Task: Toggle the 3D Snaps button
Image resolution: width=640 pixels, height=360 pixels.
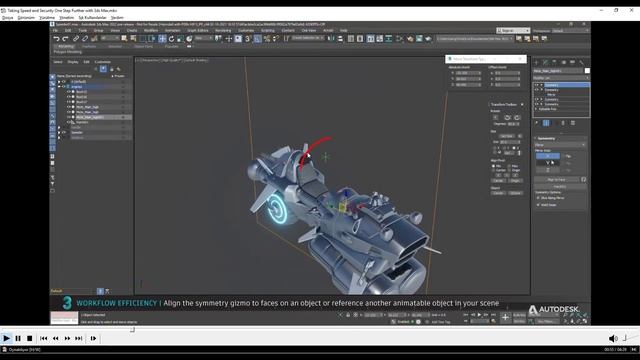Action: click(248, 39)
